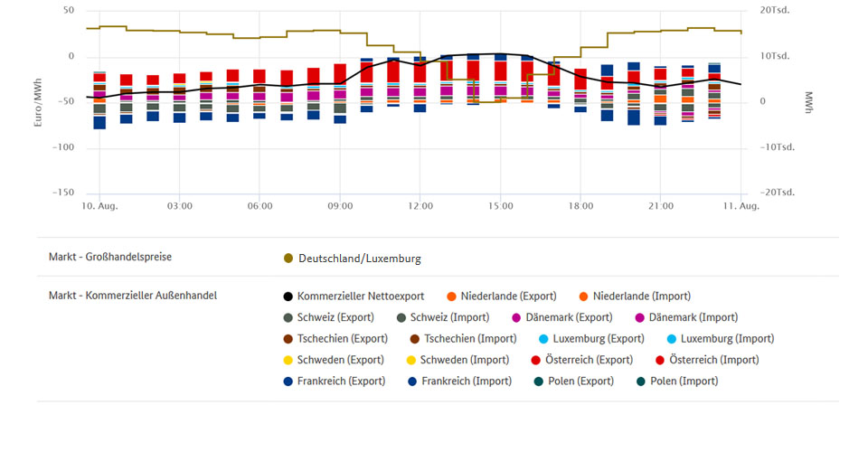The width and height of the screenshot is (868, 452).
Task: Click Polen (Import) legend label
Action: [x=684, y=381]
